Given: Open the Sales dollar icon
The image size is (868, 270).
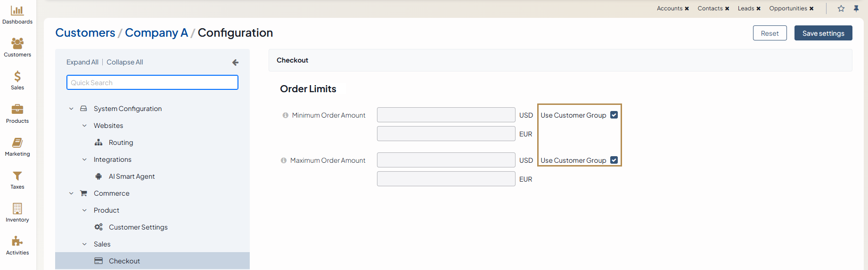Looking at the screenshot, I should 17,76.
